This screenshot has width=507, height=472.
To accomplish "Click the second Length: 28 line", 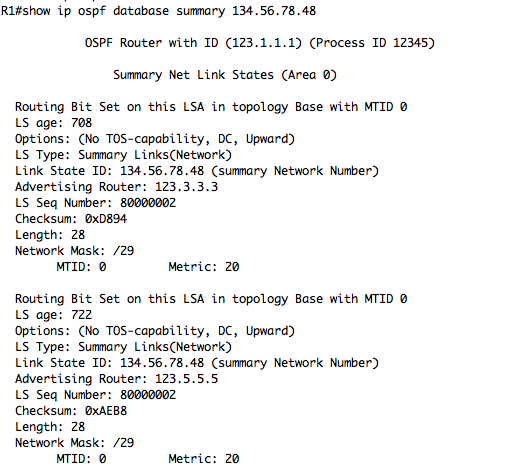I will pyautogui.click(x=50, y=427).
